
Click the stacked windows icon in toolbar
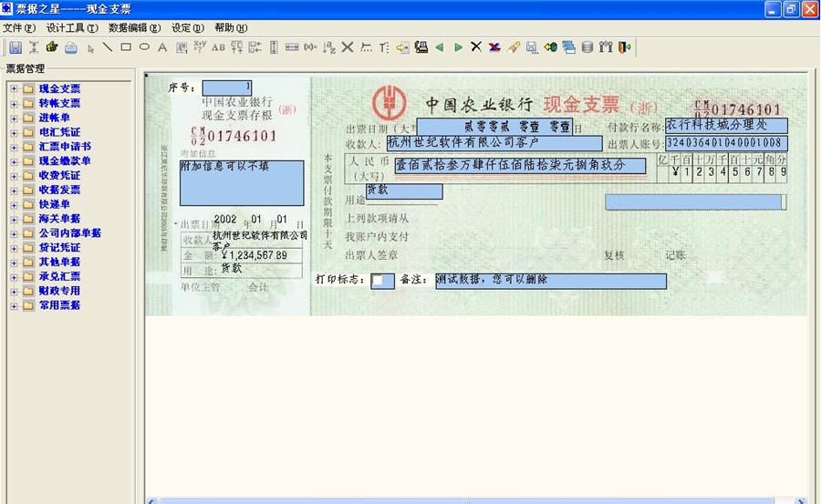pos(569,47)
